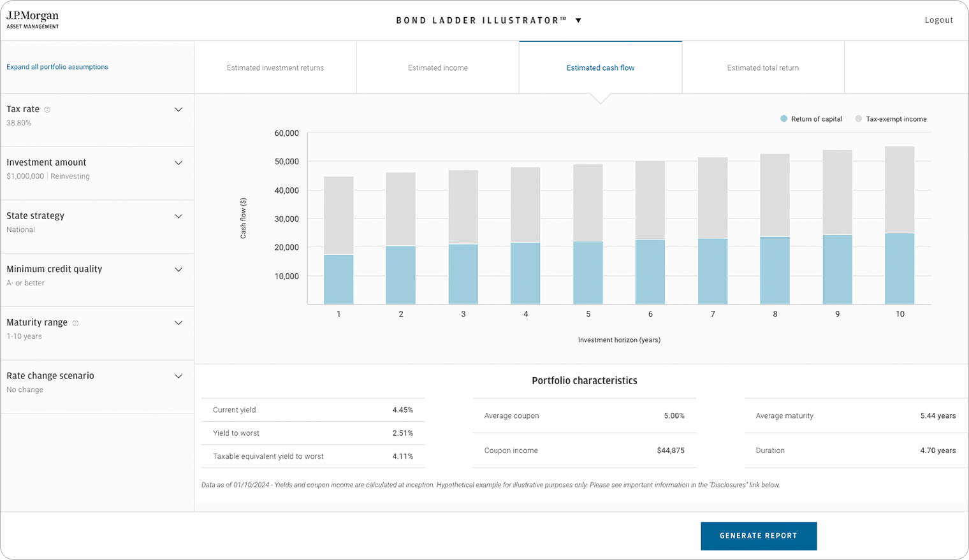969x560 pixels.
Task: Click the J.P.Morgan Asset Management logo
Action: 33,20
